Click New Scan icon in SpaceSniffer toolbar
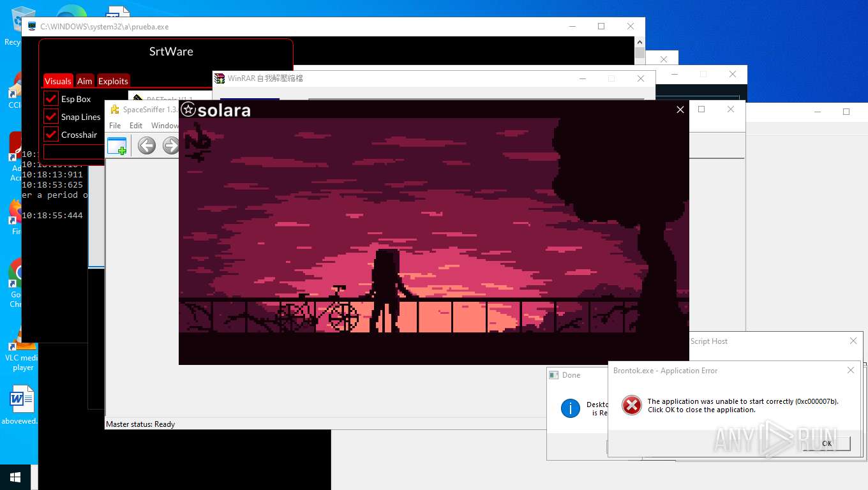 117,146
